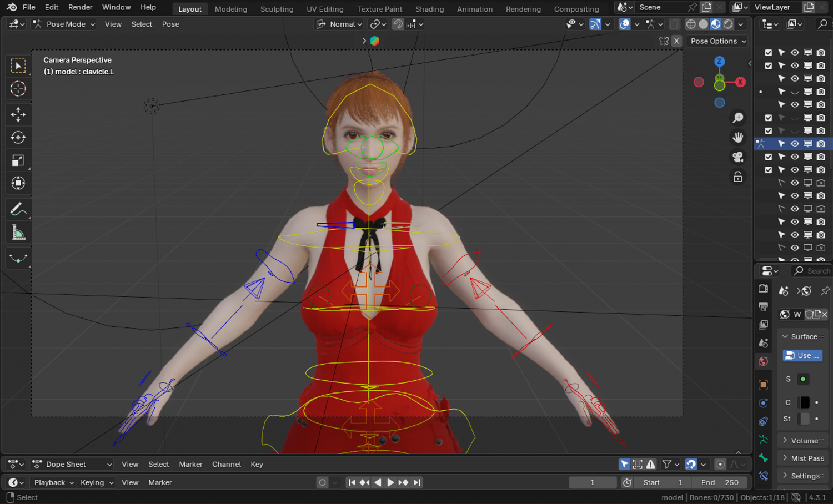Expand the Volume panel
This screenshot has height=504, width=833.
pyautogui.click(x=803, y=441)
